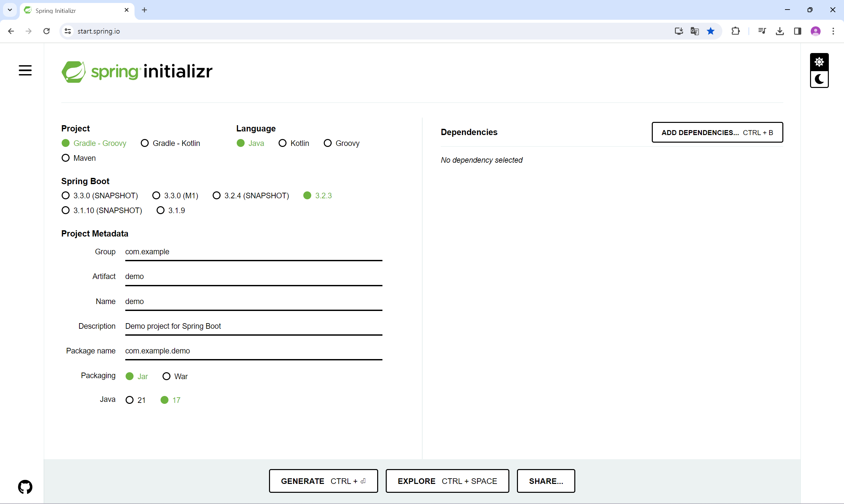Click the Spring Initializr logo
The image size is (844, 504).
point(136,71)
